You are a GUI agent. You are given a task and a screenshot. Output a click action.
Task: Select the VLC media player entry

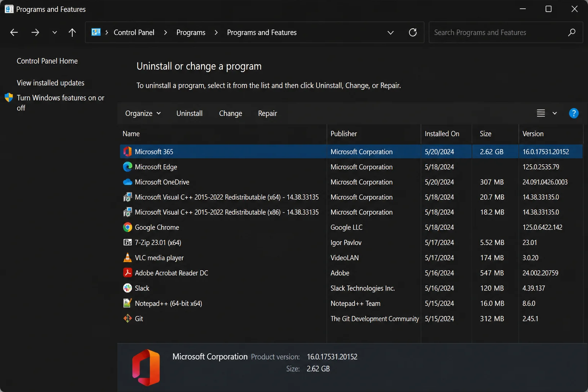159,258
